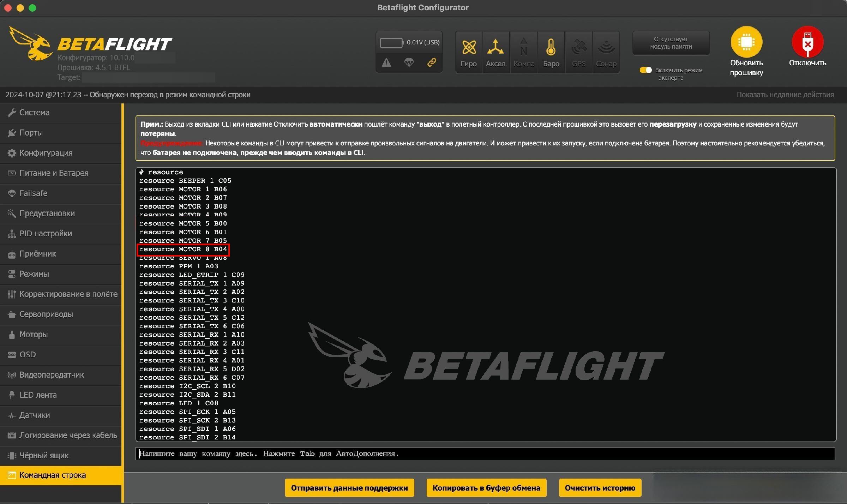
Task: Click the 'resource LED 1 C08' line
Action: (179, 403)
